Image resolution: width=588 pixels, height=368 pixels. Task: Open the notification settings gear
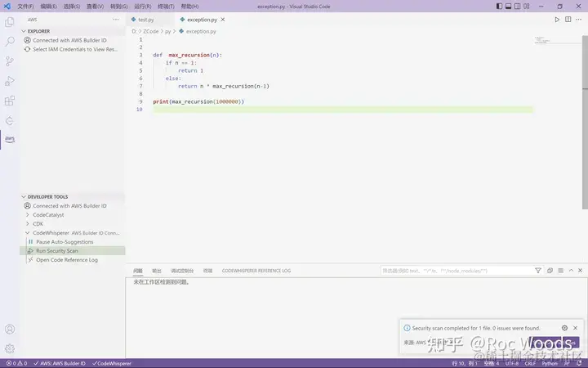(564, 328)
